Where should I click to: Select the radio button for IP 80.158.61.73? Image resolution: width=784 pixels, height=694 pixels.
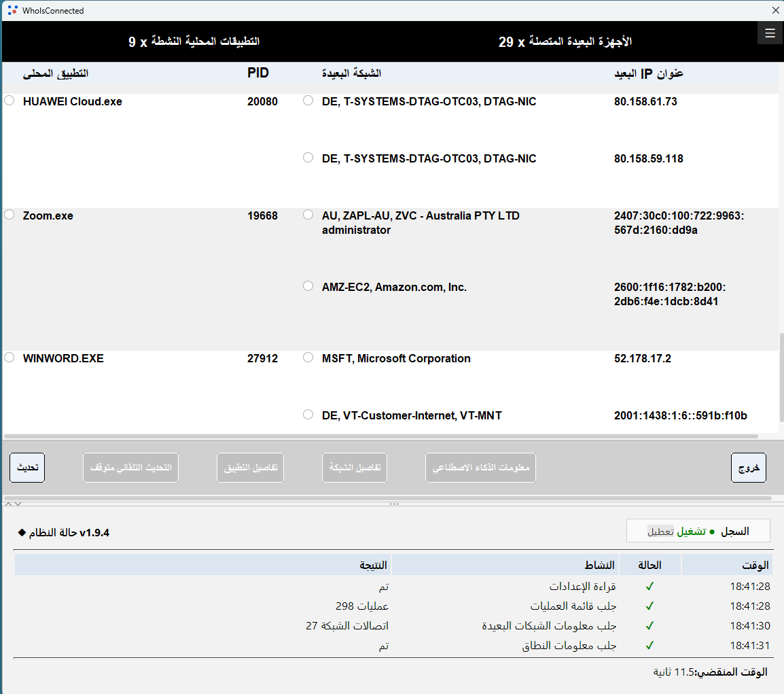pos(308,101)
